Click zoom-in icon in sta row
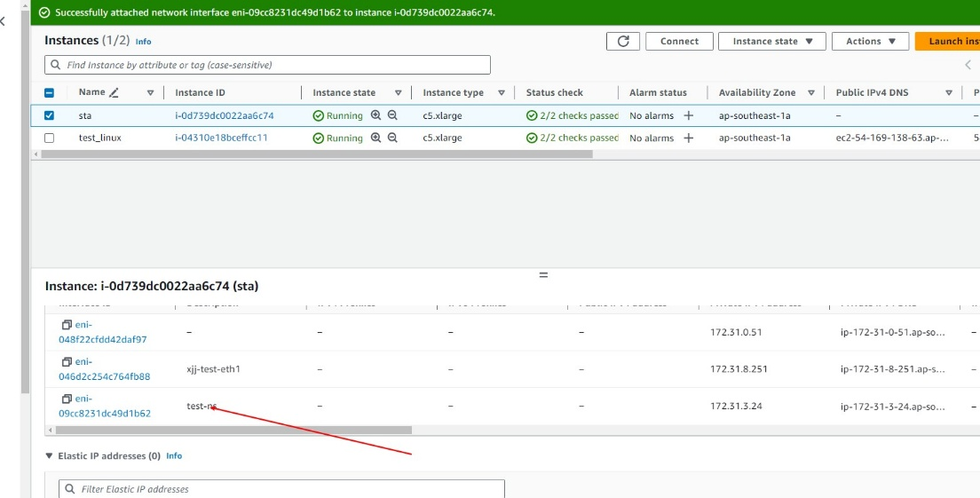 tap(375, 115)
